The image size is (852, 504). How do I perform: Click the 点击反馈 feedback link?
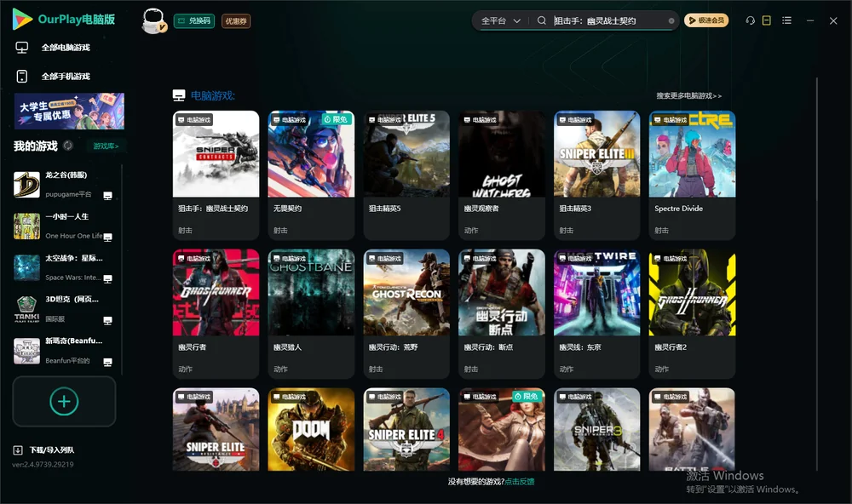click(x=520, y=481)
